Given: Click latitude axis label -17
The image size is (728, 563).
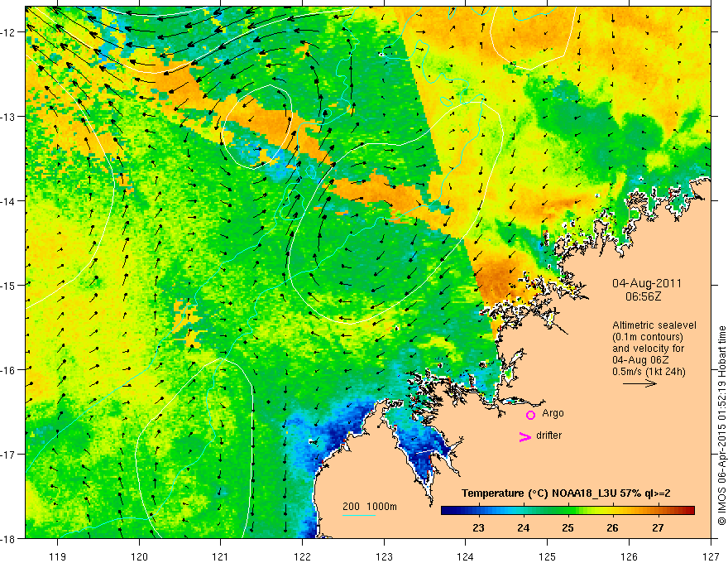Looking at the screenshot, I should click(9, 455).
